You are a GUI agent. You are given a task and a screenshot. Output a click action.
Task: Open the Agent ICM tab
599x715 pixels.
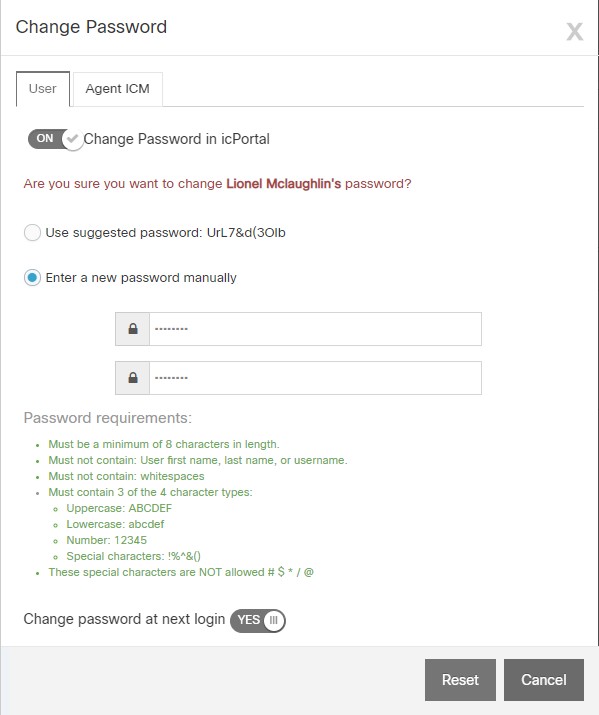[118, 89]
